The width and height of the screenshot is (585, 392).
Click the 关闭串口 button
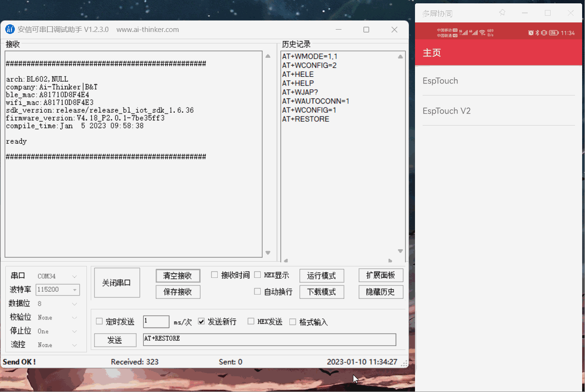click(117, 283)
